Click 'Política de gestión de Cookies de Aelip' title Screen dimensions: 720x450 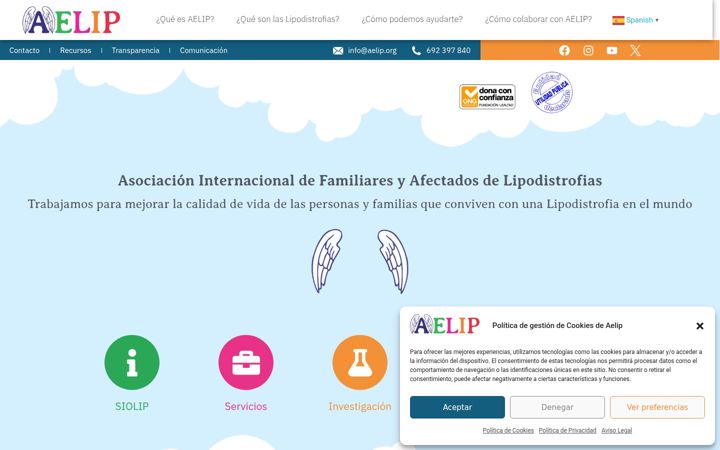coord(557,326)
